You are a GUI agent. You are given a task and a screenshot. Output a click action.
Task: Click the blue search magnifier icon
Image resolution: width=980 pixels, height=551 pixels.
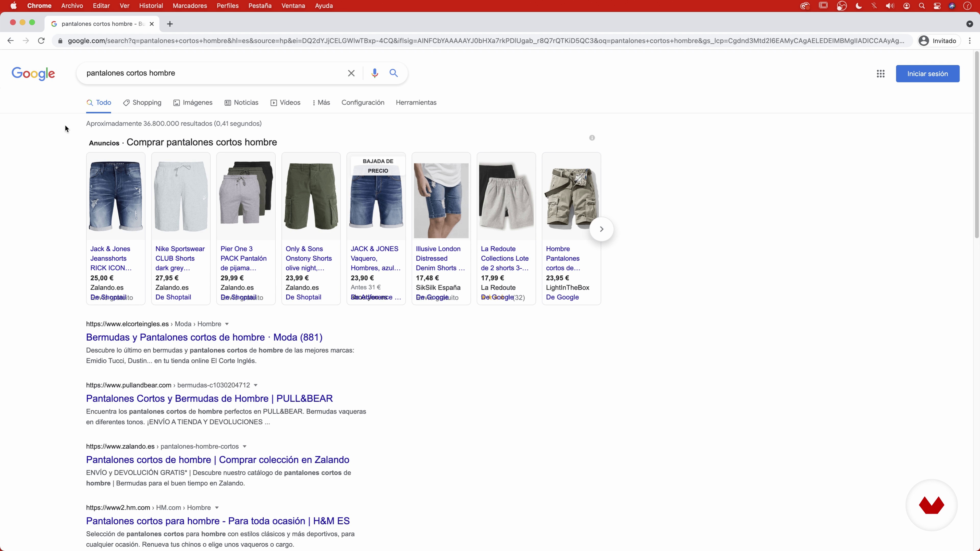[x=394, y=73]
